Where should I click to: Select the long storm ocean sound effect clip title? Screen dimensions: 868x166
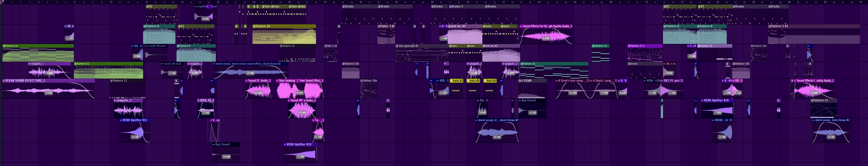point(248,64)
